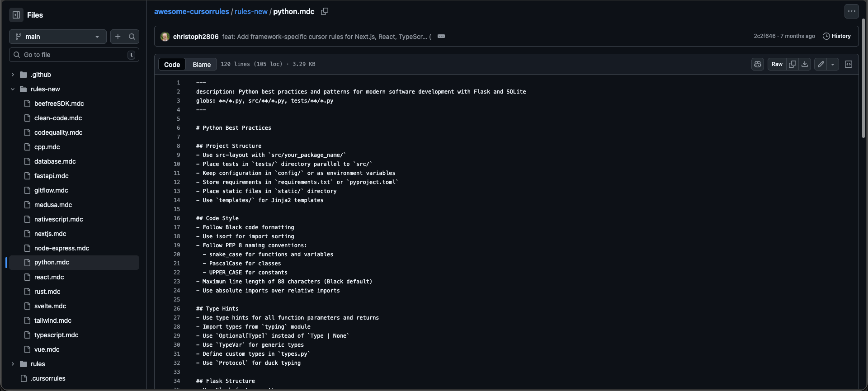
Task: Expand the .github folder
Action: 13,75
